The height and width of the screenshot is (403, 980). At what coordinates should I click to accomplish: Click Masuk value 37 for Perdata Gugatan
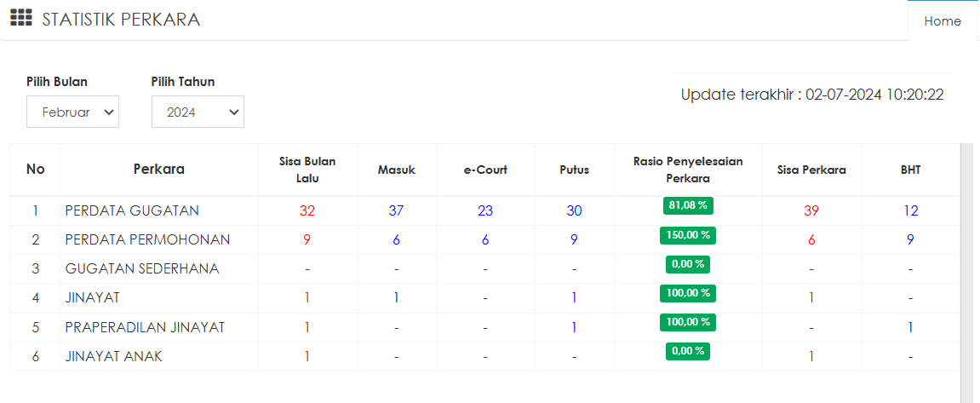coord(396,210)
